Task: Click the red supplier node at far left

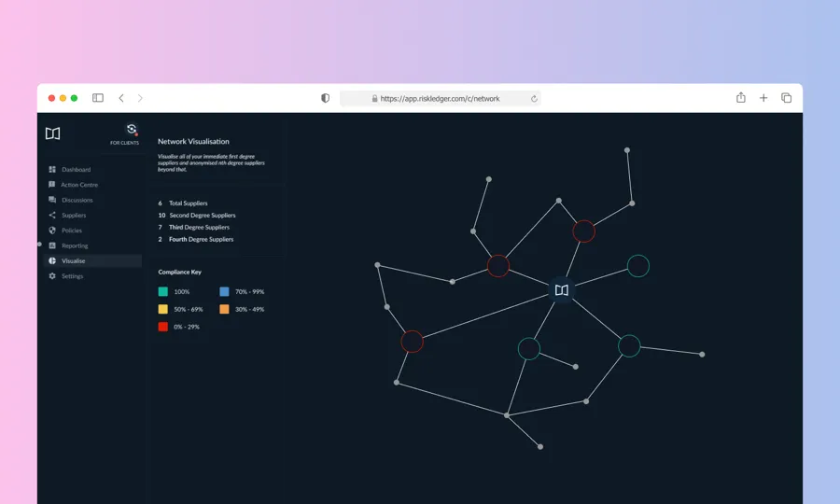Action: coord(412,342)
